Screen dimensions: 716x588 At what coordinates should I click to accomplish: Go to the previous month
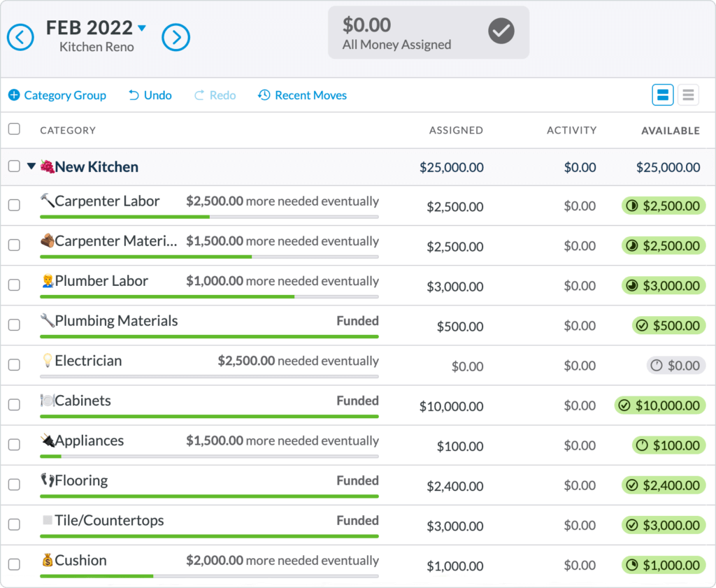pos(20,37)
